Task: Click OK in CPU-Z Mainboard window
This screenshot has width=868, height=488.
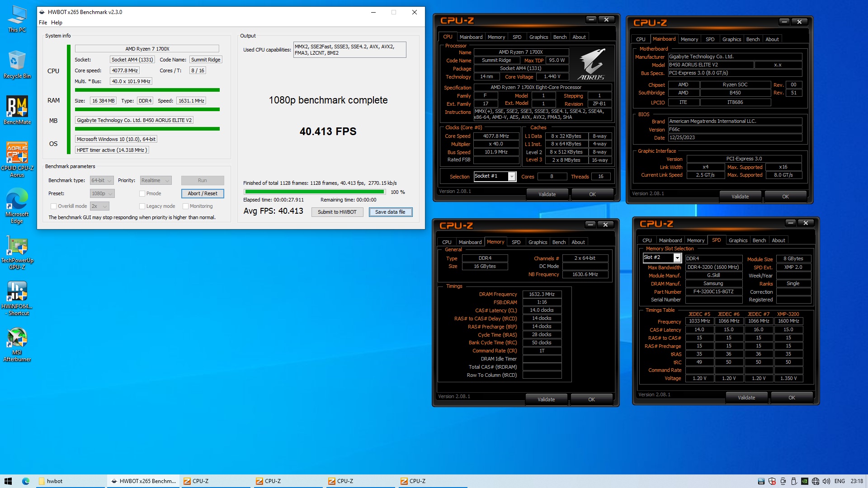Action: [785, 197]
